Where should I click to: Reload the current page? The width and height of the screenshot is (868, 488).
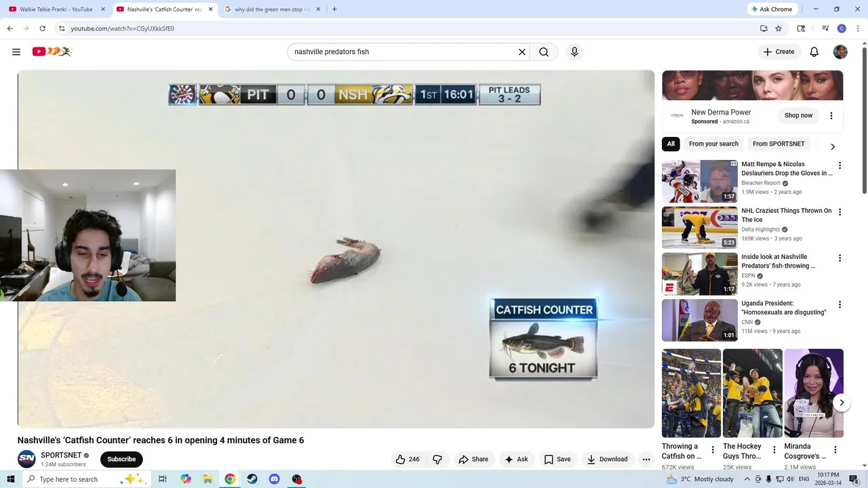pyautogui.click(x=43, y=28)
